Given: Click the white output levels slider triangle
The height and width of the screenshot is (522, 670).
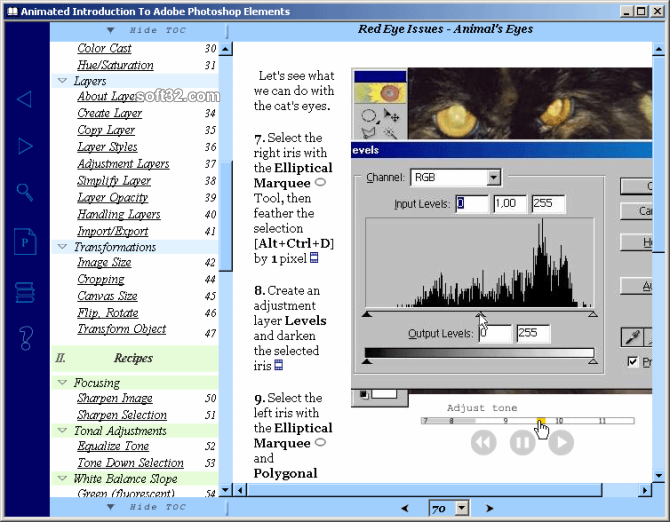Looking at the screenshot, I should pos(593,361).
